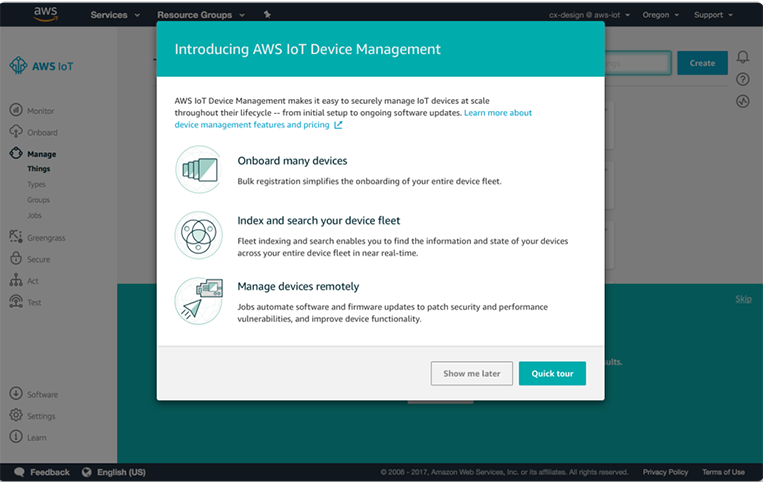This screenshot has width=763, height=482.
Task: Select the Act hierarchy icon
Action: (x=16, y=280)
